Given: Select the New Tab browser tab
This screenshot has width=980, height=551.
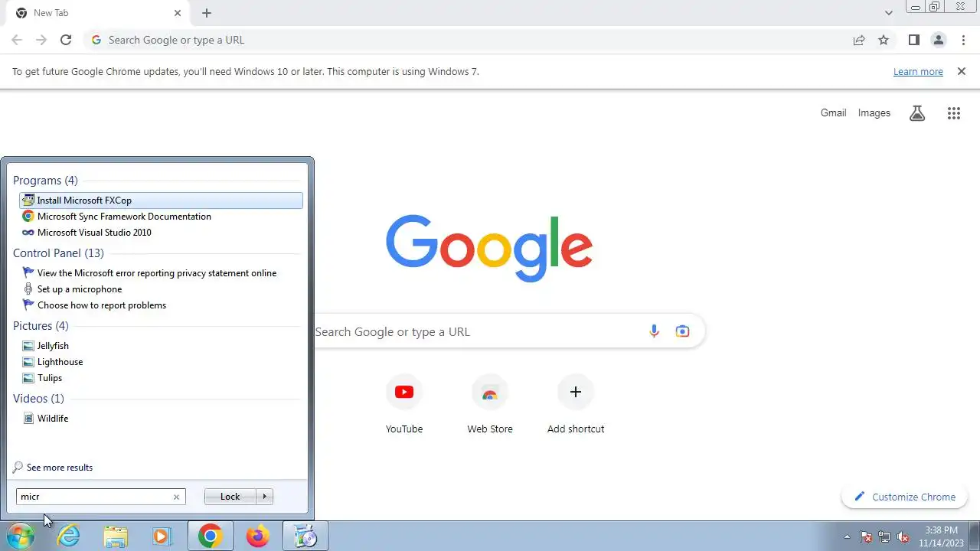Looking at the screenshot, I should point(97,13).
